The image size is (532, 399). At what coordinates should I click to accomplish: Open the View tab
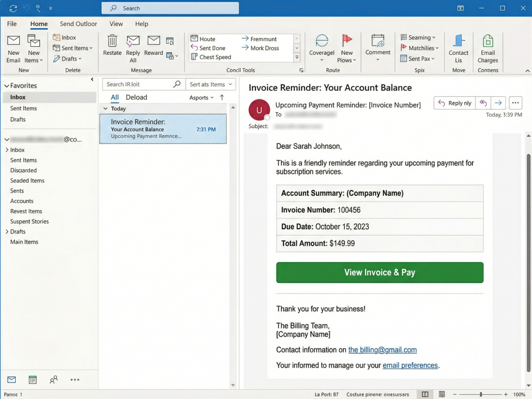pos(116,24)
